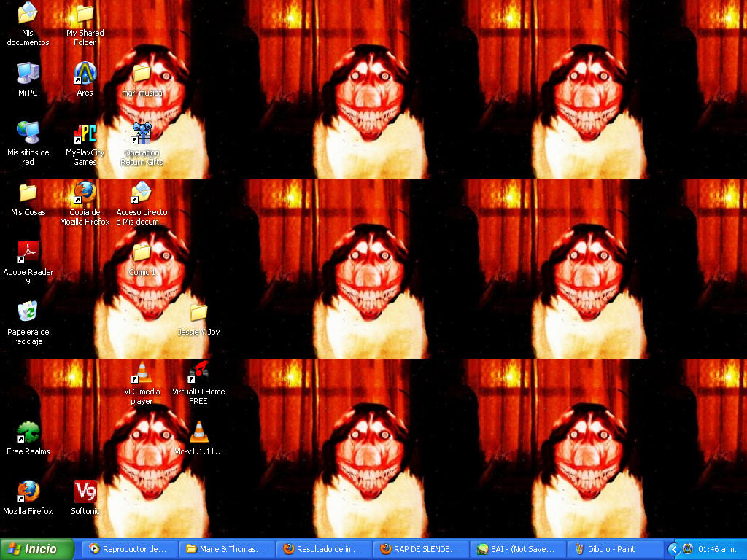Image resolution: width=747 pixels, height=560 pixels.
Task: Switch to SAI - (Not Save... window
Action: [x=519, y=549]
